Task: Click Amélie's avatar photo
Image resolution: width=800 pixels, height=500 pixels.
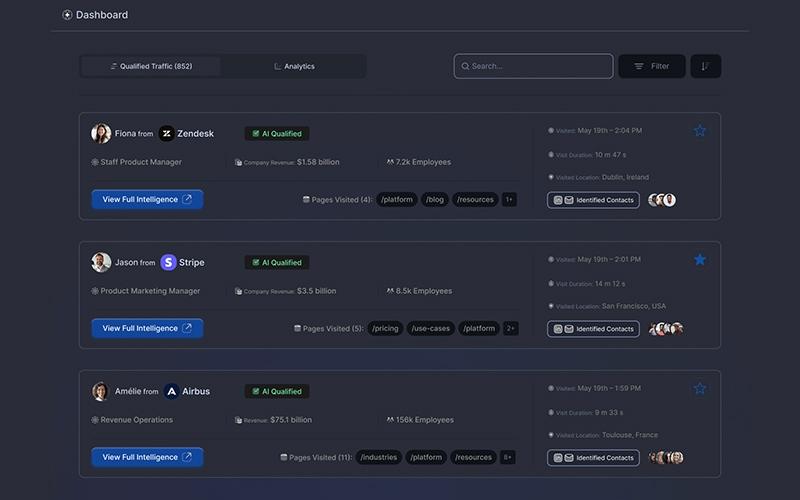Action: point(101,391)
